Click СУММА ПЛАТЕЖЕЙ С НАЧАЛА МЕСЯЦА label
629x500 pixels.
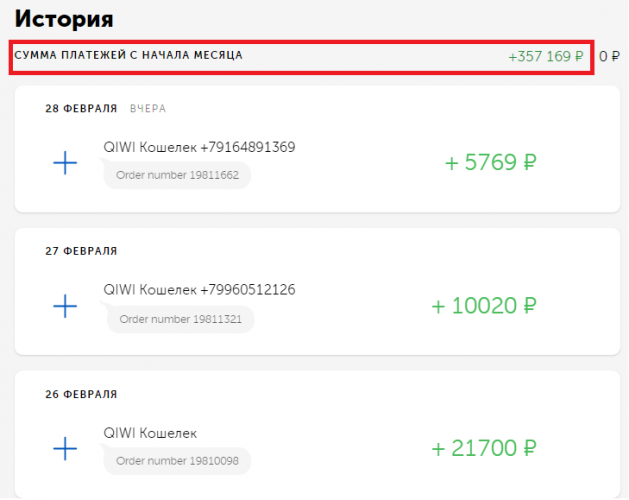pyautogui.click(x=128, y=55)
